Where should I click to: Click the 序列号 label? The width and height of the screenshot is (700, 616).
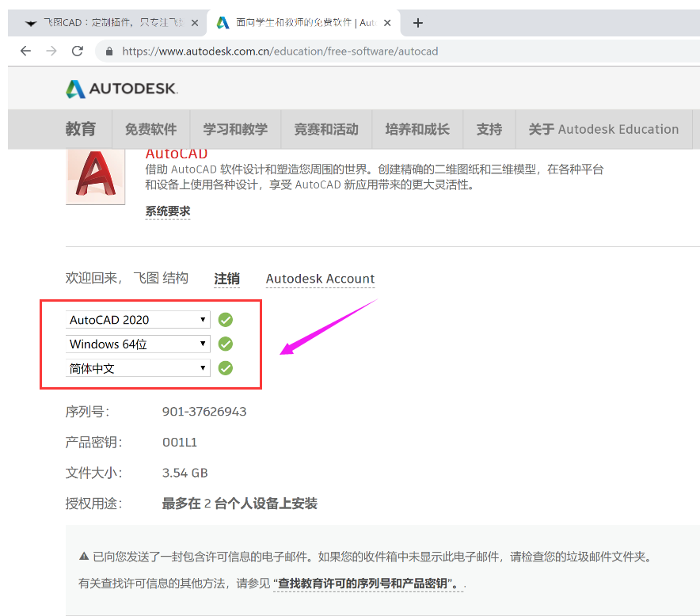pyautogui.click(x=87, y=411)
